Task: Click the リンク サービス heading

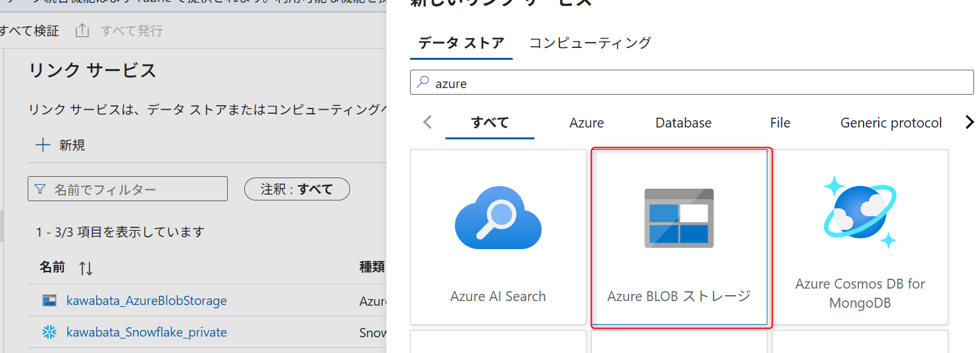Action: point(93,70)
